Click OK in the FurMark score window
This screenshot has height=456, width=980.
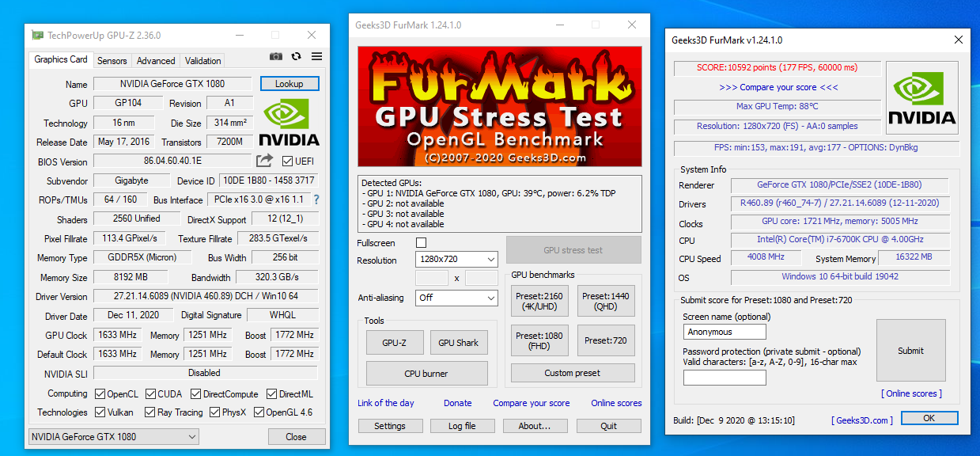(929, 418)
